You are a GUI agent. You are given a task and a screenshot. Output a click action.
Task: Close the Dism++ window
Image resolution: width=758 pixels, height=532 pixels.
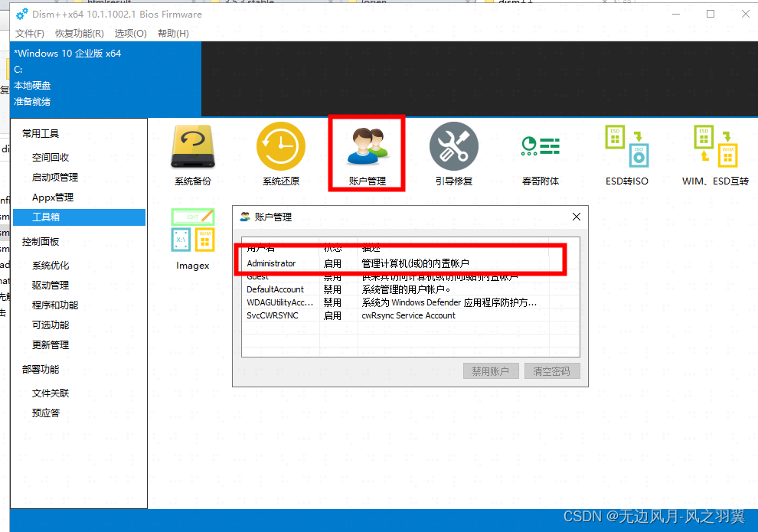[x=746, y=15]
